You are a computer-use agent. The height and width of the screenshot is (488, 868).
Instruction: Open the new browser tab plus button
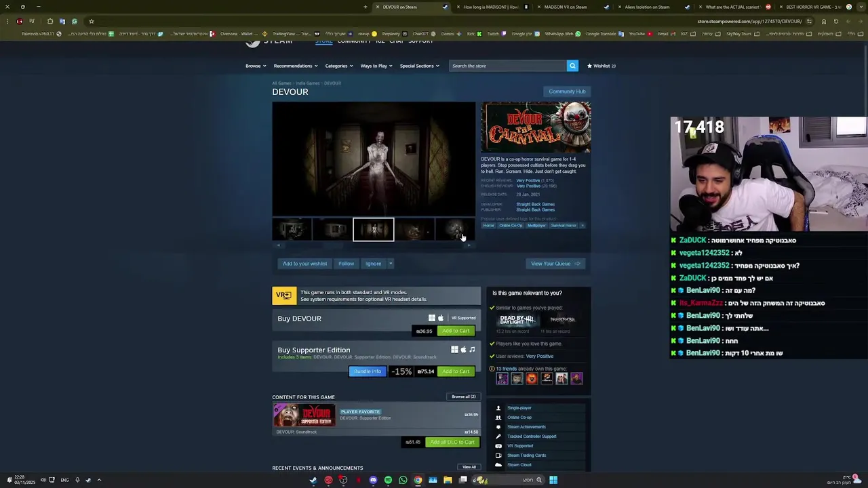(366, 7)
